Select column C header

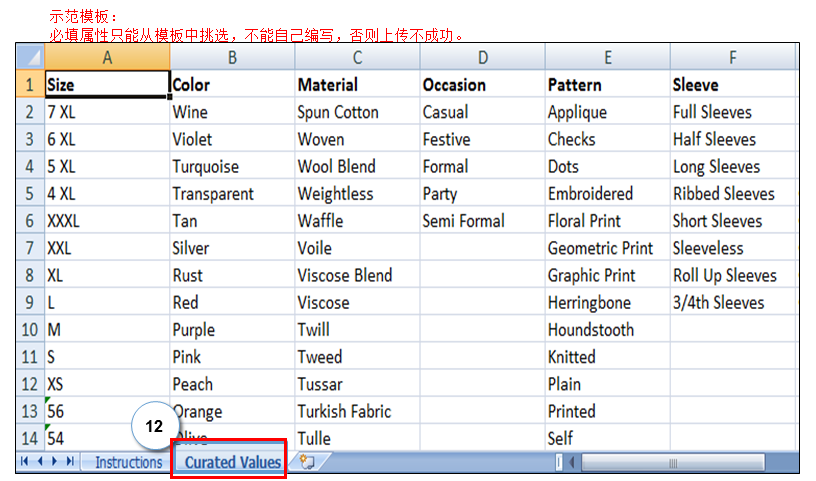(358, 57)
